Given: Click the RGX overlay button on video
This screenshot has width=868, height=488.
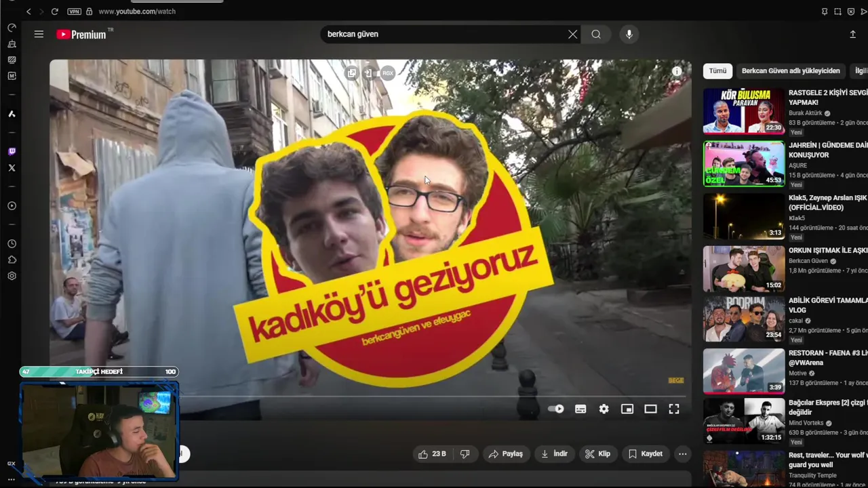Looking at the screenshot, I should tap(387, 73).
